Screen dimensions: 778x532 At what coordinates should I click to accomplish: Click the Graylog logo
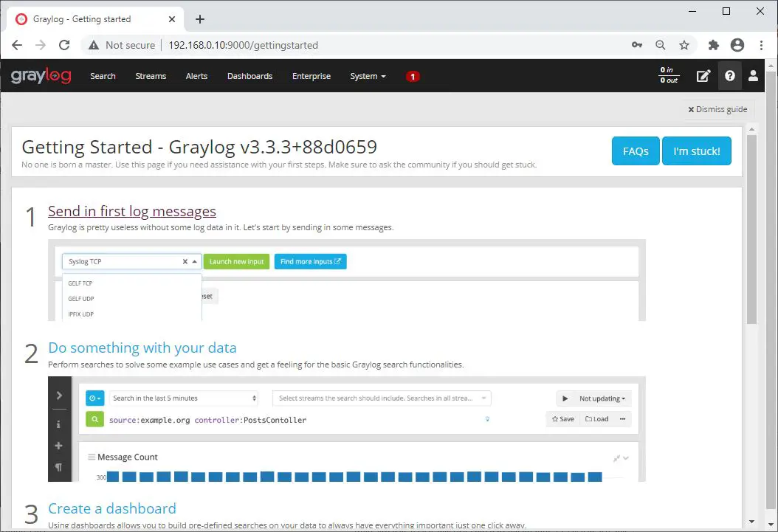point(41,76)
